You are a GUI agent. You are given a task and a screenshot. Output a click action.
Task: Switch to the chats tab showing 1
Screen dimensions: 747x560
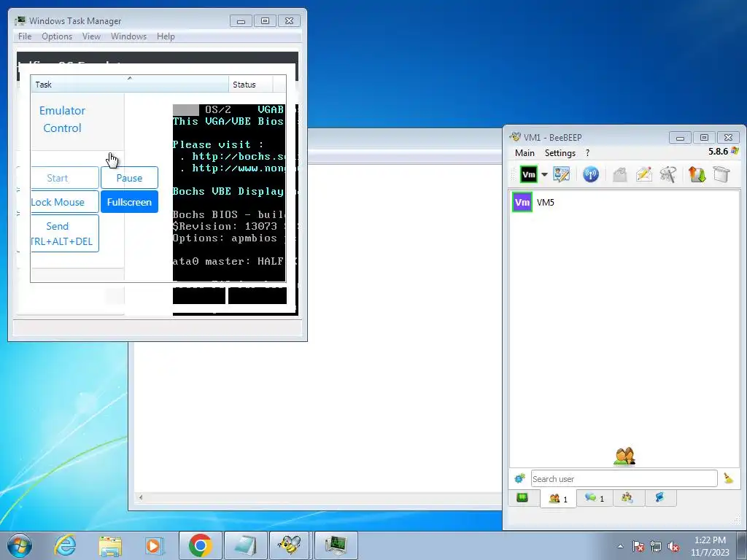tap(595, 498)
